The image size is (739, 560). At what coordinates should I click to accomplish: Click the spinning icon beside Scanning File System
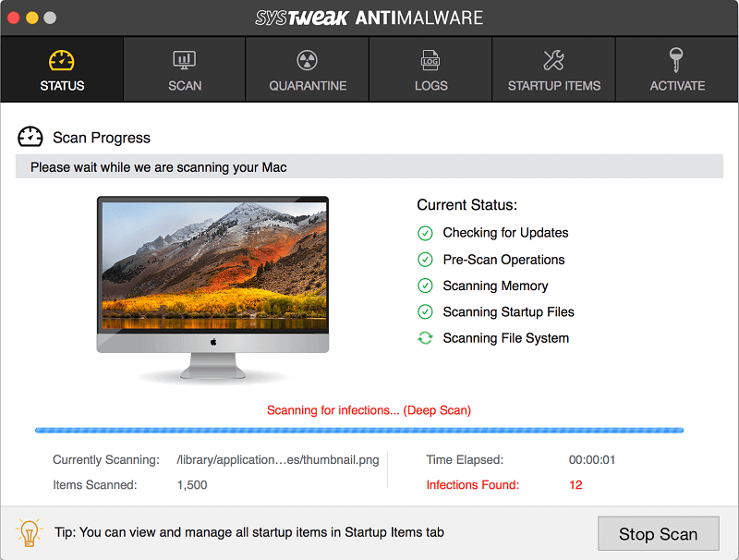pos(425,338)
